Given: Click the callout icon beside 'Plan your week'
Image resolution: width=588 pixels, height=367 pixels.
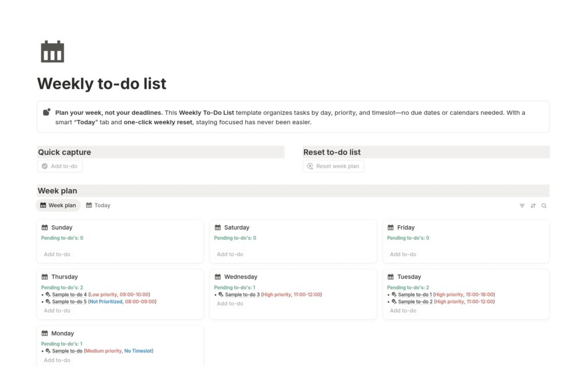Looking at the screenshot, I should (47, 112).
